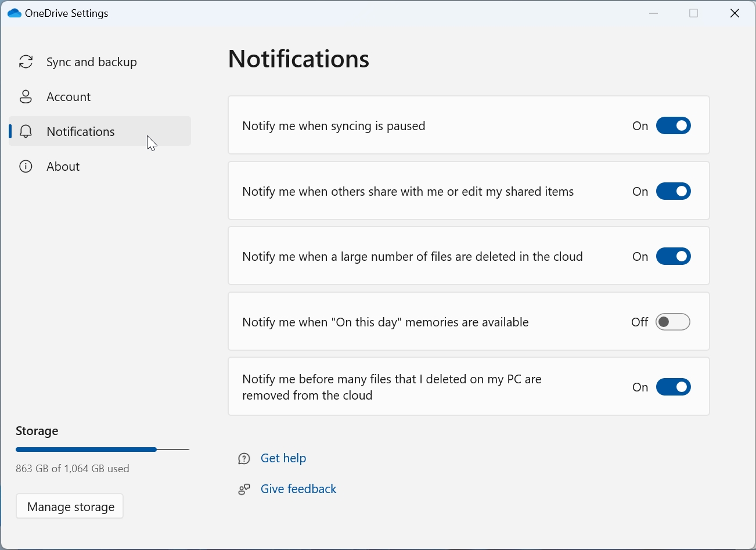The height and width of the screenshot is (550, 756).
Task: Click the person icon beside Account
Action: (26, 96)
